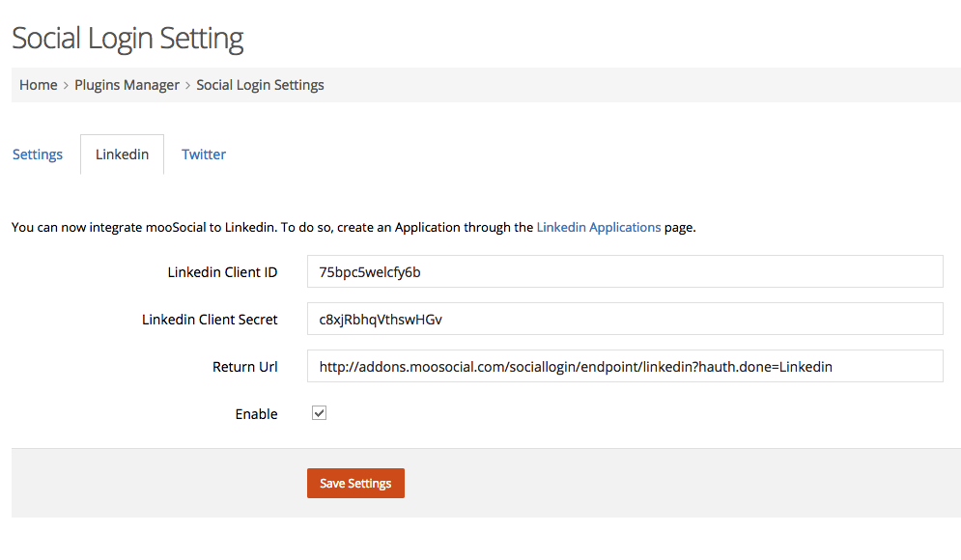Go to Home in the breadcrumb
961x560 pixels.
[x=38, y=85]
